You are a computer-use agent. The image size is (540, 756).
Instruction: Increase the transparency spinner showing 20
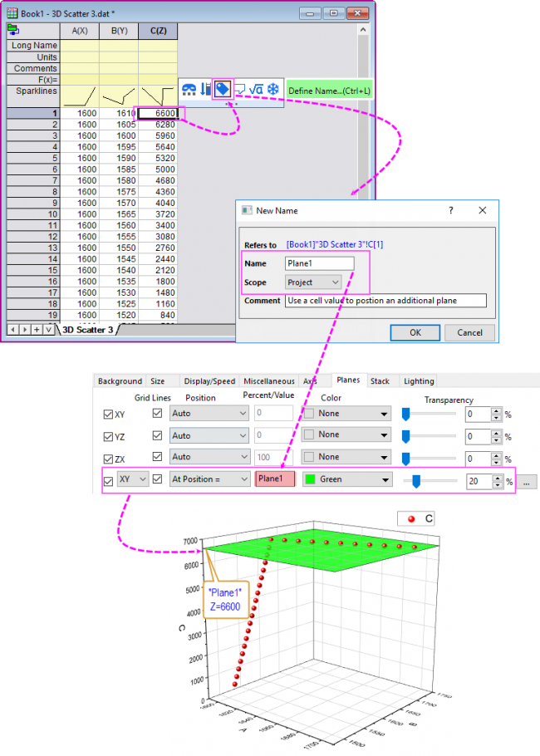(x=498, y=478)
